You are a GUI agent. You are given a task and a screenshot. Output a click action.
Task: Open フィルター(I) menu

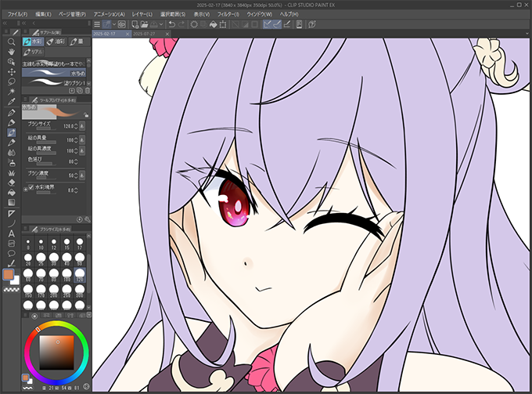[228, 14]
